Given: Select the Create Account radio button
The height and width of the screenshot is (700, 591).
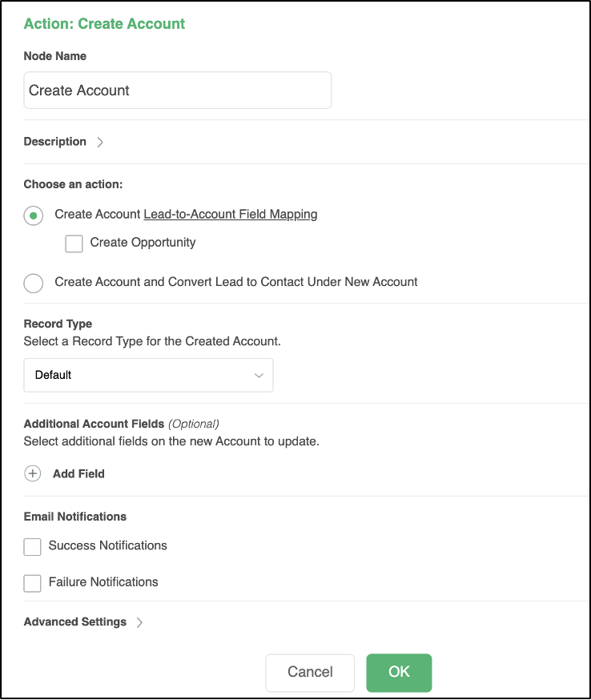Looking at the screenshot, I should pos(33,215).
